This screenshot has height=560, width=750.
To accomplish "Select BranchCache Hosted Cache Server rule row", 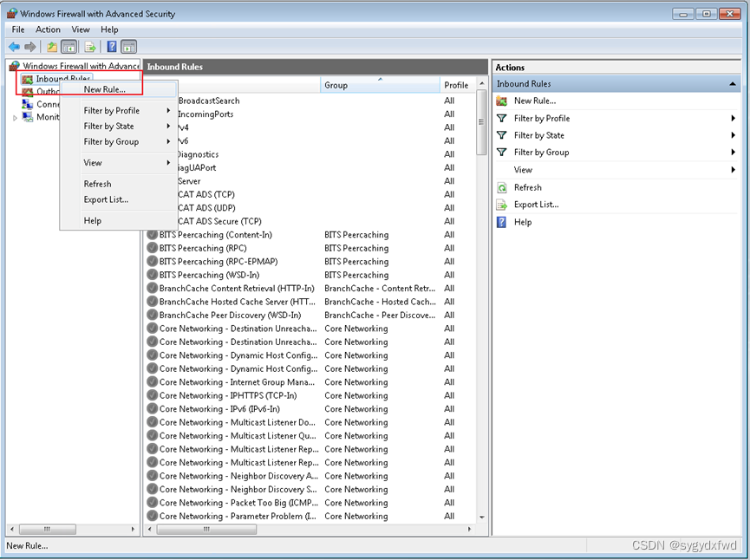I will pyautogui.click(x=310, y=302).
